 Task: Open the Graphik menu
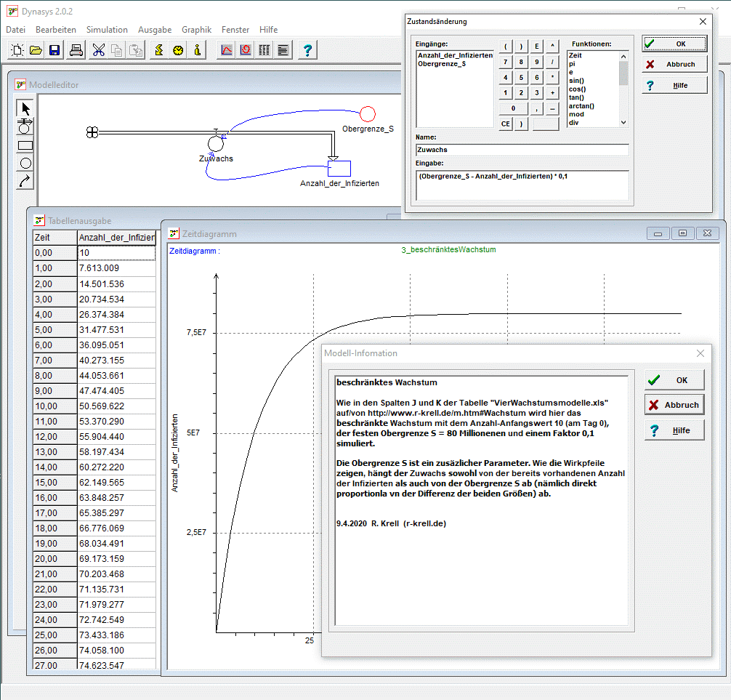(196, 30)
